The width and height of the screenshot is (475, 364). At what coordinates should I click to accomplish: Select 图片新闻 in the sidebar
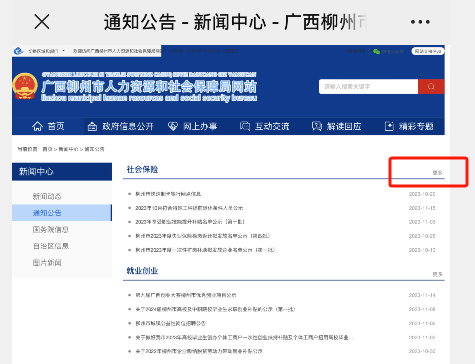click(x=47, y=263)
